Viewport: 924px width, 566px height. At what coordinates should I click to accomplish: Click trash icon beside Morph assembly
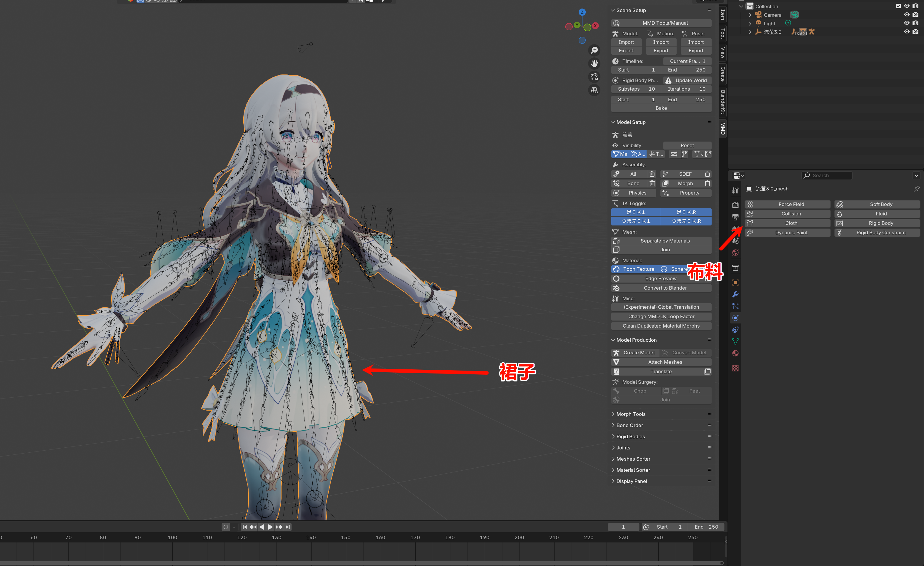(x=707, y=183)
